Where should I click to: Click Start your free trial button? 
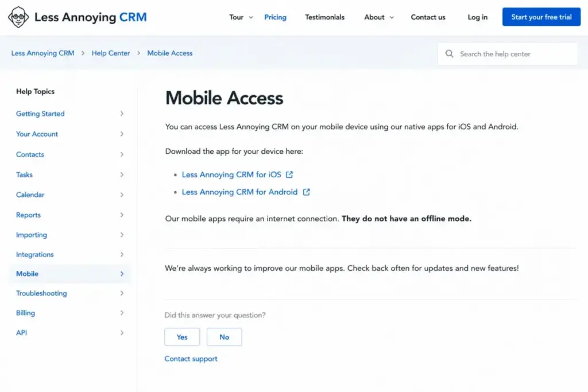pos(541,17)
